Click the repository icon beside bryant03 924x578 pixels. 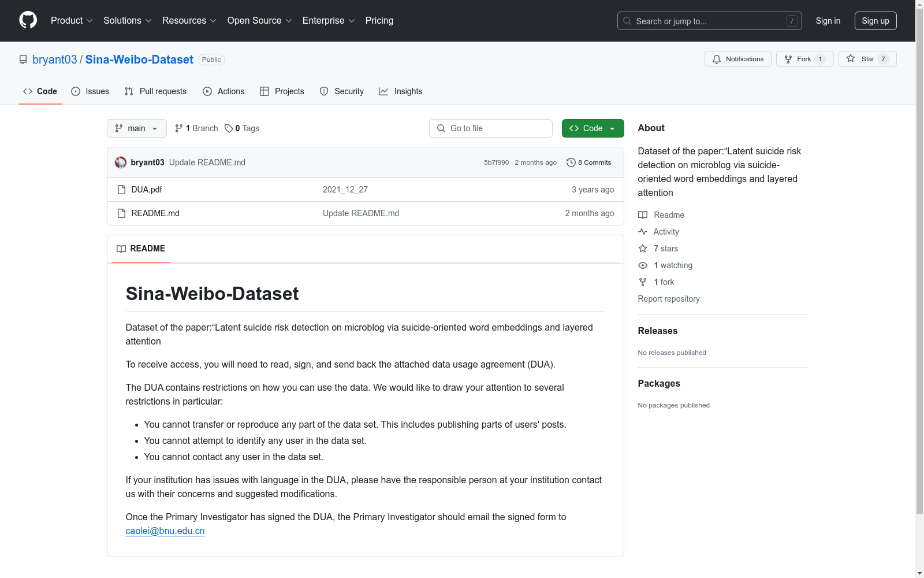23,60
